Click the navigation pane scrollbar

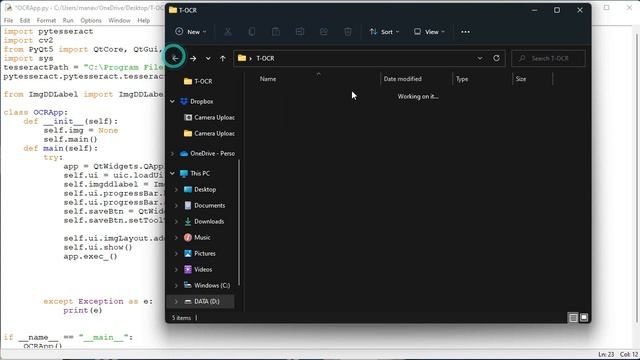(x=239, y=222)
